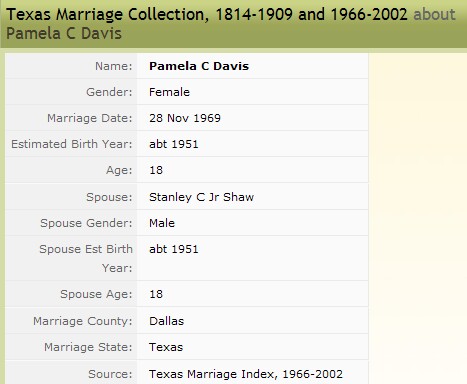The image size is (467, 384).
Task: Select the name Pamela C Davis value
Action: pyautogui.click(x=199, y=66)
